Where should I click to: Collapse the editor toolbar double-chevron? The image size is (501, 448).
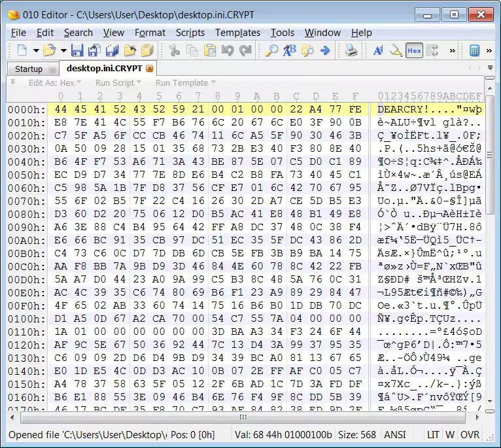[x=13, y=82]
